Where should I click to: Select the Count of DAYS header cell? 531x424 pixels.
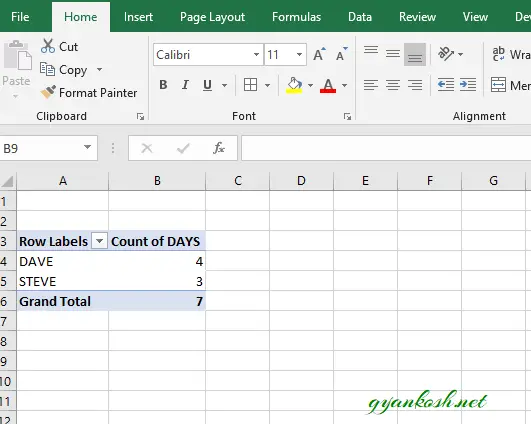pyautogui.click(x=157, y=241)
